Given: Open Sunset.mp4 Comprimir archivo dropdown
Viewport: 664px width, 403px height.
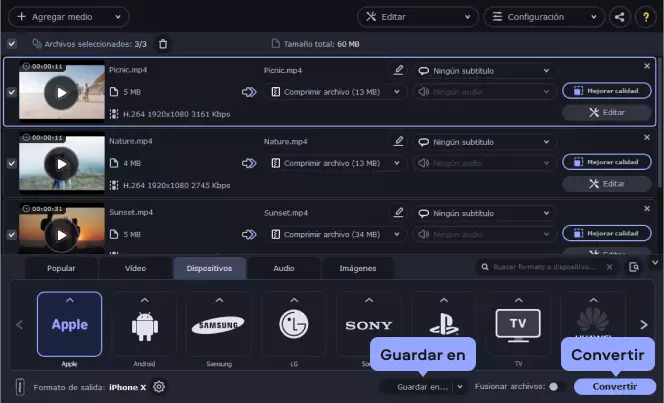Looking at the screenshot, I should (x=335, y=234).
